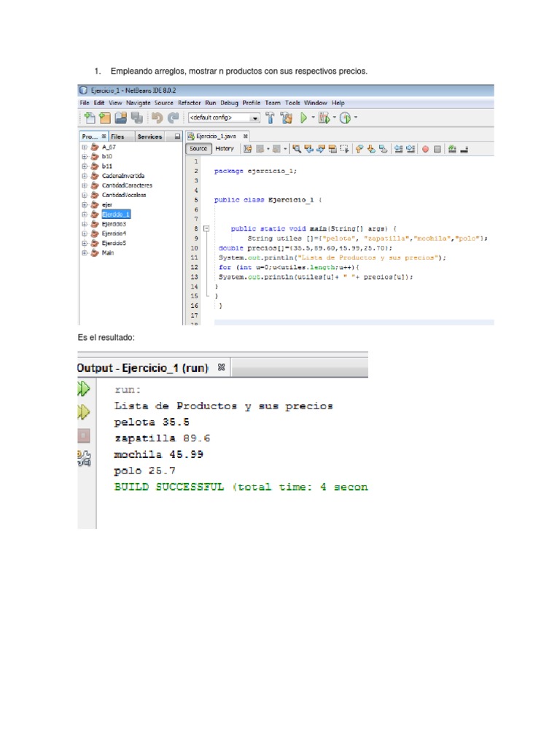Click the Run Project green arrow
The image size is (560, 747).
[x=304, y=117]
